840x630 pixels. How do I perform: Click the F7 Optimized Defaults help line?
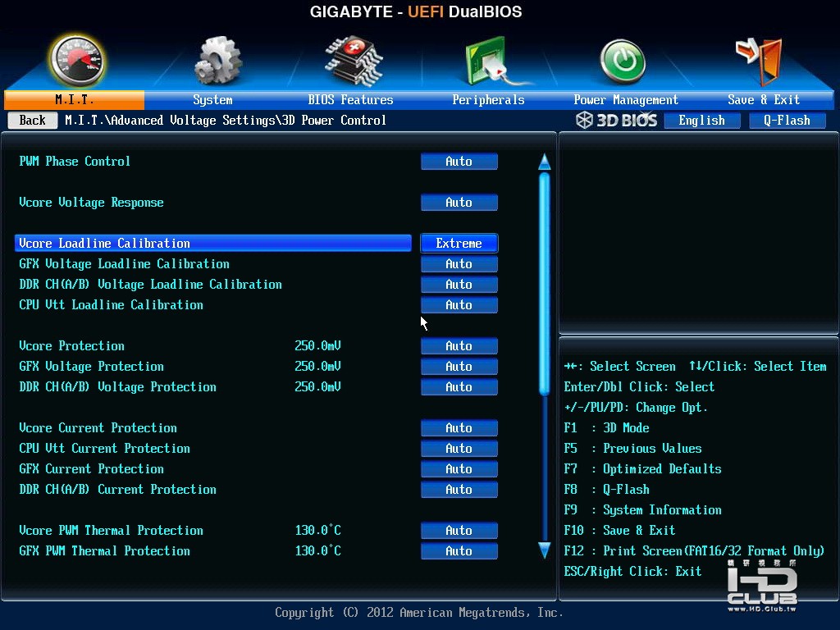click(x=643, y=468)
